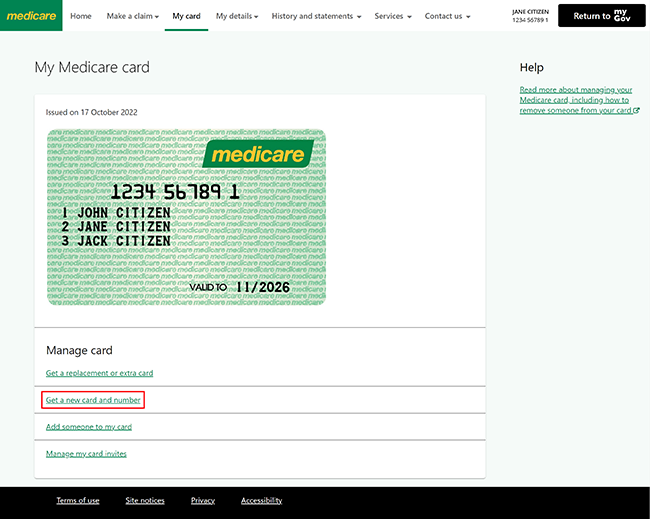
Task: Click the 'Issued on 17 October 2022' text
Action: click(x=92, y=112)
